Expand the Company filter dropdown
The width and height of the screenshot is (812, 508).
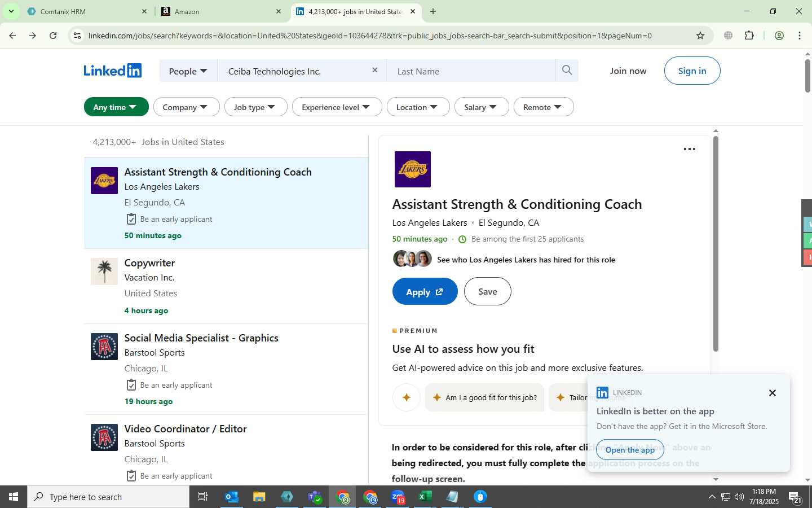point(186,107)
